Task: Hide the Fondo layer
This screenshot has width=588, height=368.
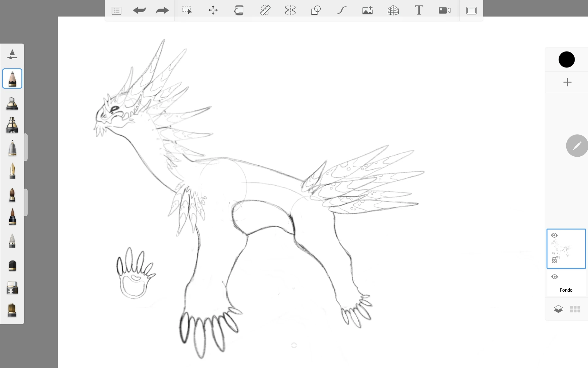Action: click(x=555, y=277)
